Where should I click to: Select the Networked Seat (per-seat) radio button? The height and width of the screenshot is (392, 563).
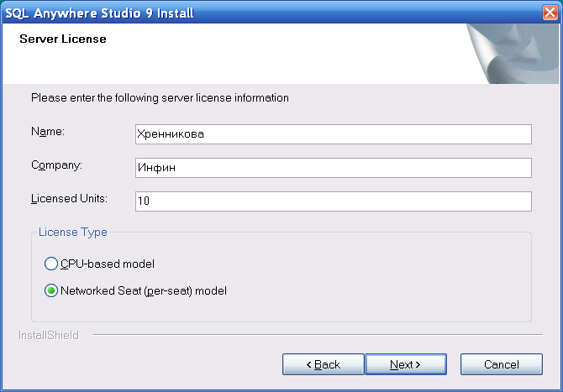[x=51, y=291]
